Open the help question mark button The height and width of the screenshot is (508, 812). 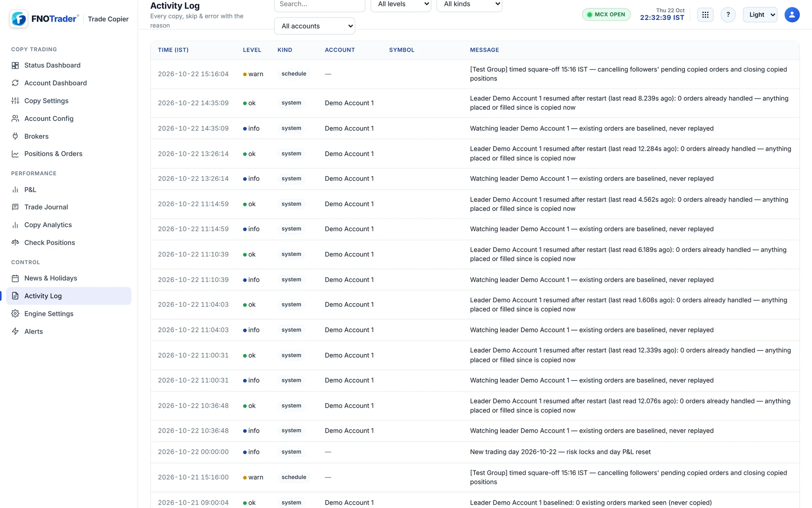click(728, 15)
